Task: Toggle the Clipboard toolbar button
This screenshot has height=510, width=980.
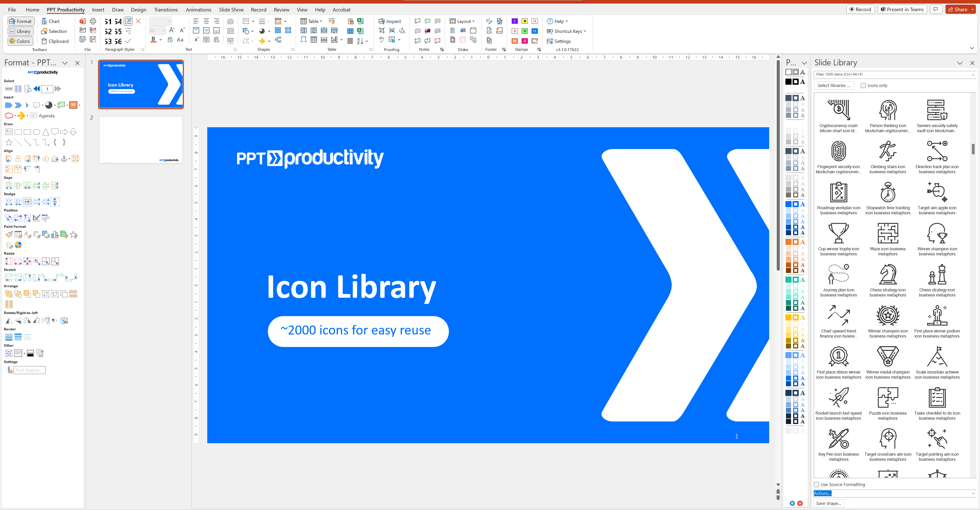Action: click(55, 41)
